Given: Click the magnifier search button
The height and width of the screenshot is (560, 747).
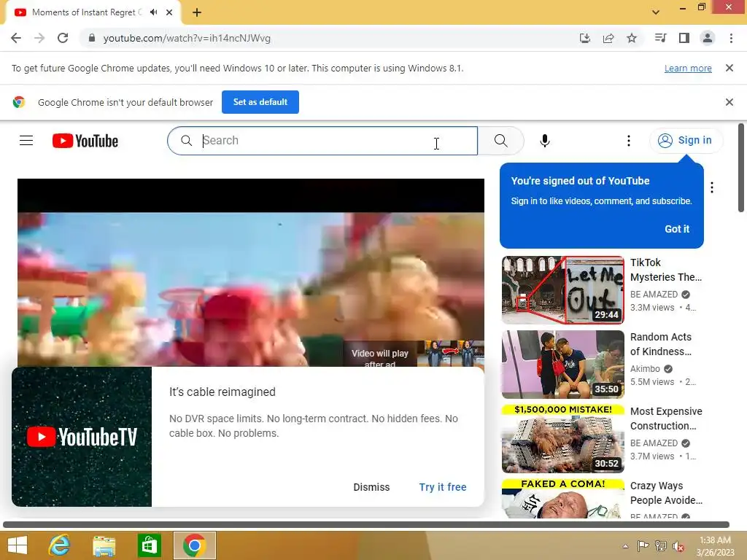Looking at the screenshot, I should pos(500,141).
